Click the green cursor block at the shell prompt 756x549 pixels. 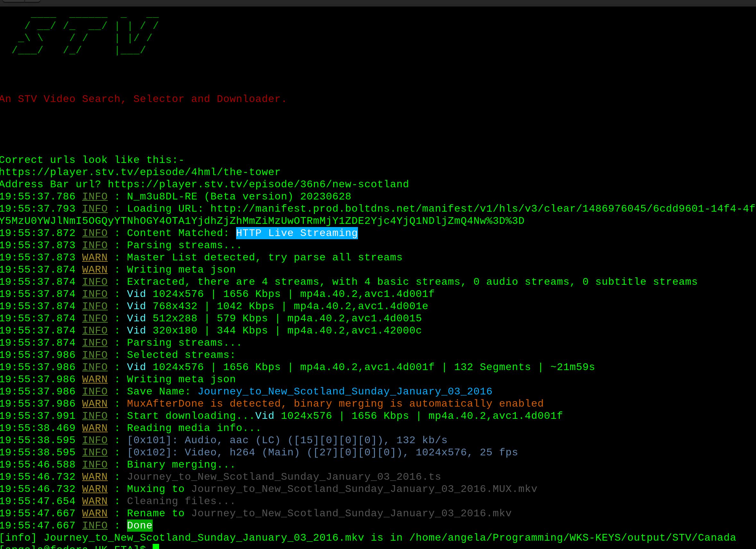(156, 547)
